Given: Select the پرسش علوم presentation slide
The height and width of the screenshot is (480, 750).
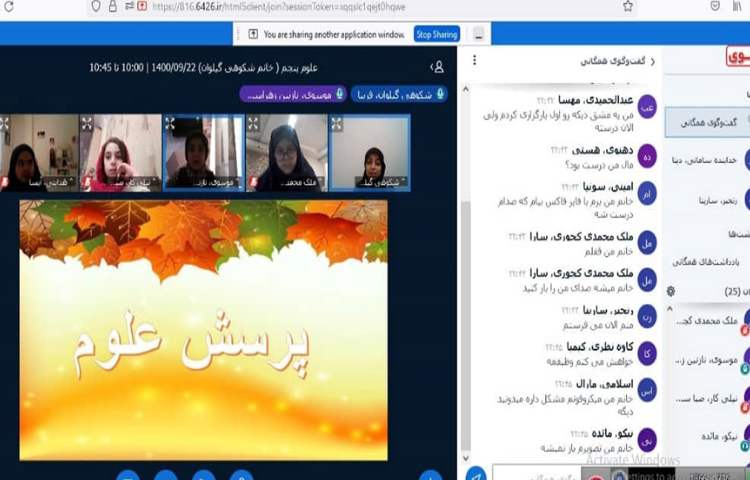Looking at the screenshot, I should click(x=204, y=330).
